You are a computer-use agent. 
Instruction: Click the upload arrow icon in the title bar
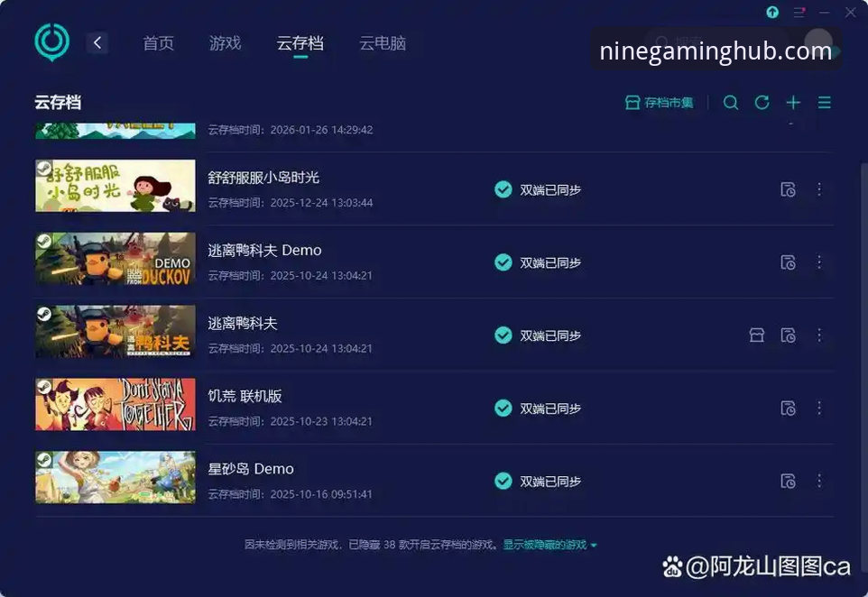(771, 13)
